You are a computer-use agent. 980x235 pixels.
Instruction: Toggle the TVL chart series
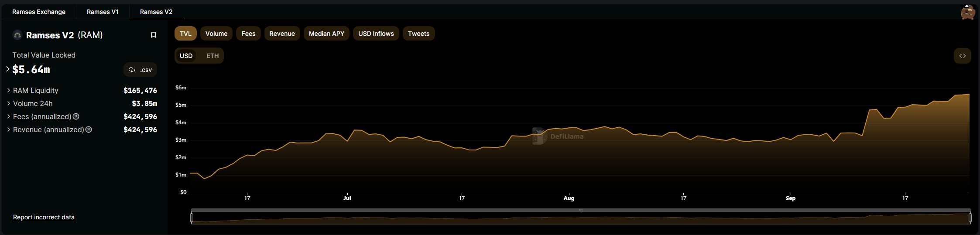185,34
